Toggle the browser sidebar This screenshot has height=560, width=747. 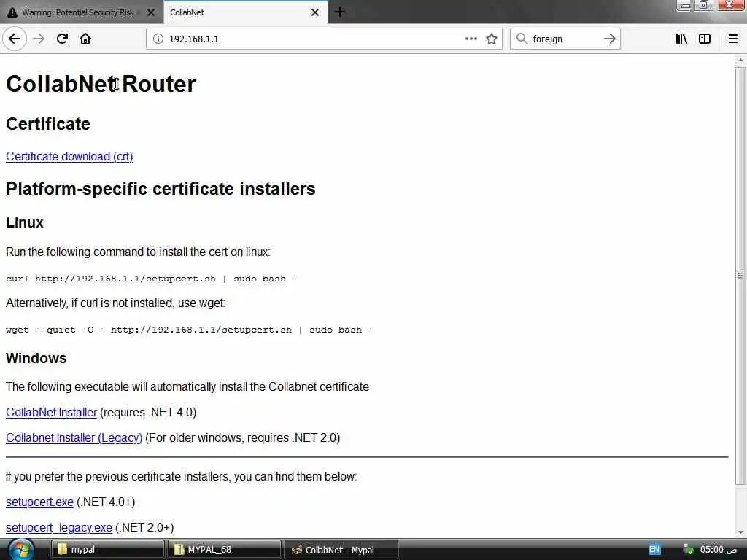705,39
